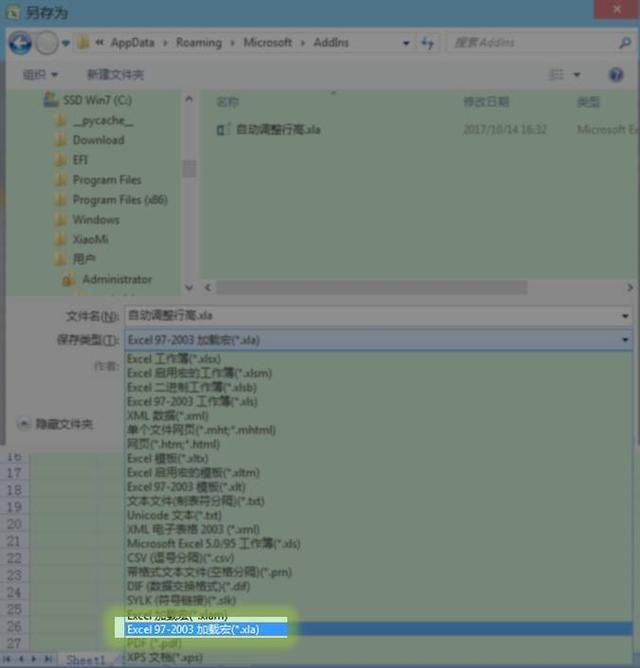Select Excel 97-2003 加载宏(*.xla) in the list

pos(379,629)
